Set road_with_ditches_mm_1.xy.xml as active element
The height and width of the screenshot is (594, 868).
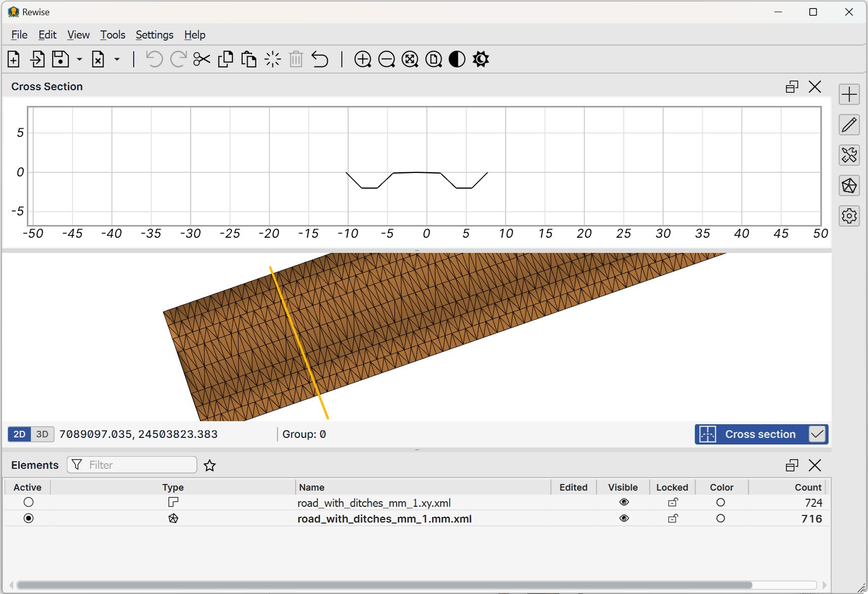(x=28, y=502)
